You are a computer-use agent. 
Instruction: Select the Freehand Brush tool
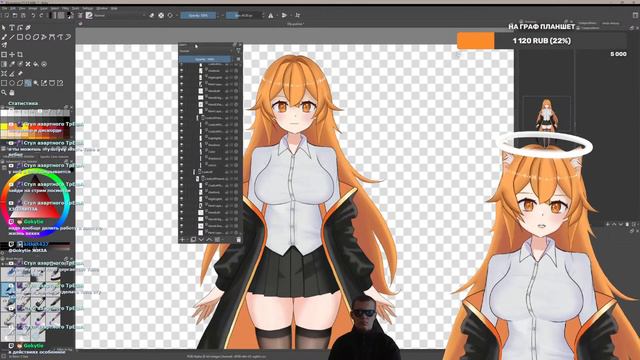4,37
